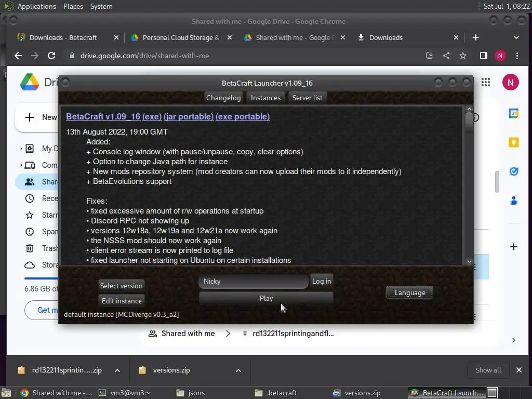
Task: Click the changelog scroll-up arrow
Action: tap(469, 109)
